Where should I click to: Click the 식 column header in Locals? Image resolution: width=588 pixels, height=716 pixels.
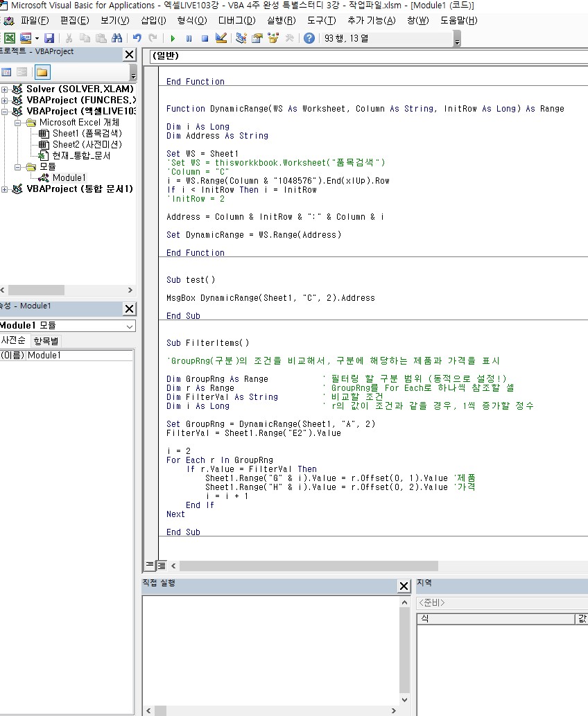[x=496, y=619]
